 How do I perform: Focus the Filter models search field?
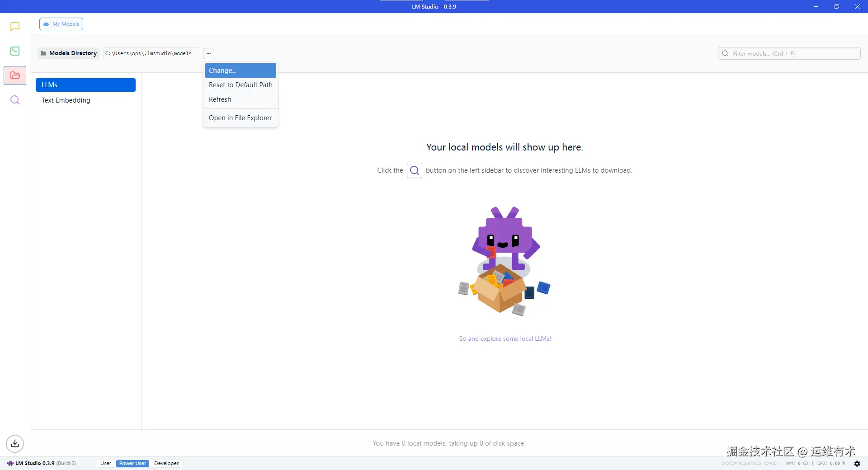pyautogui.click(x=789, y=53)
